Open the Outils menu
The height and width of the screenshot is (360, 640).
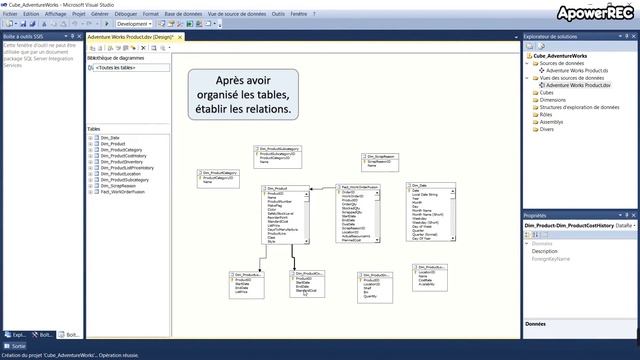278,14
